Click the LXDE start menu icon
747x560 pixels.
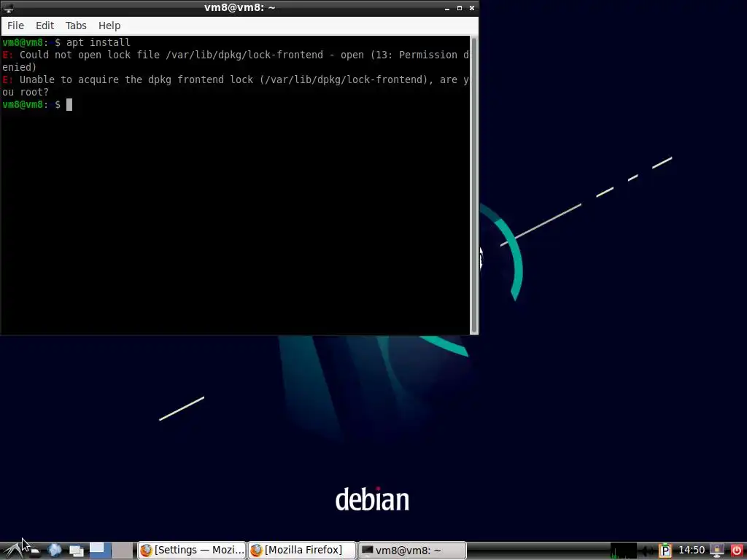pyautogui.click(x=12, y=551)
